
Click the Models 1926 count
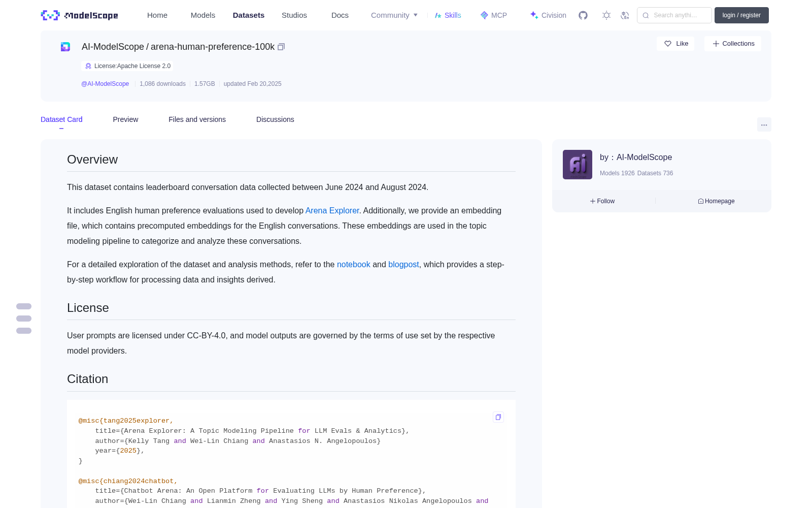click(617, 173)
